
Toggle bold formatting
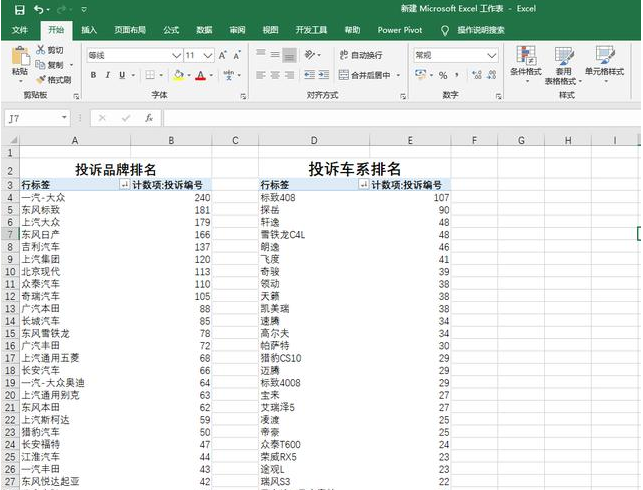[x=93, y=75]
